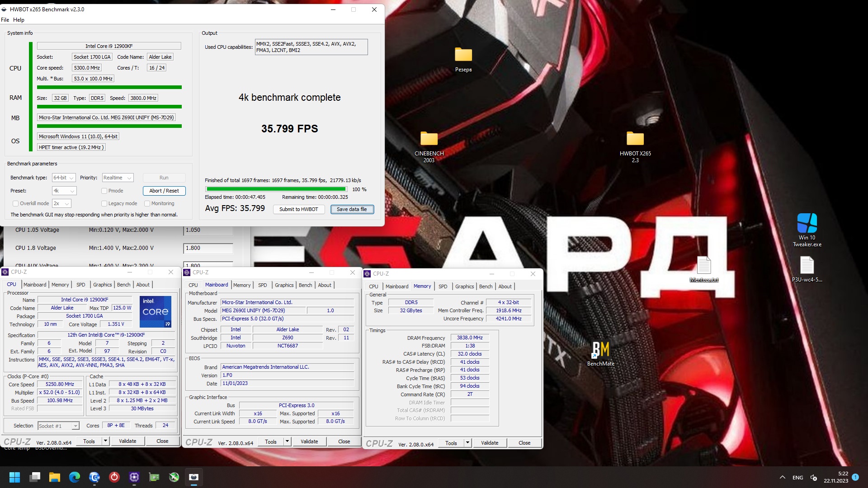Image resolution: width=868 pixels, height=488 pixels.
Task: Open About tab in first CPU-Z window
Action: click(x=143, y=285)
